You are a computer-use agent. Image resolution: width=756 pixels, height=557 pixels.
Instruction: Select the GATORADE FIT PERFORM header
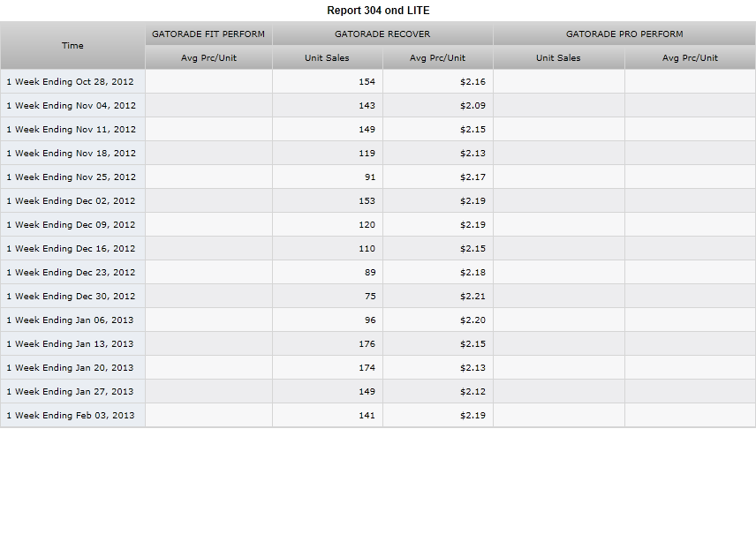click(x=208, y=34)
